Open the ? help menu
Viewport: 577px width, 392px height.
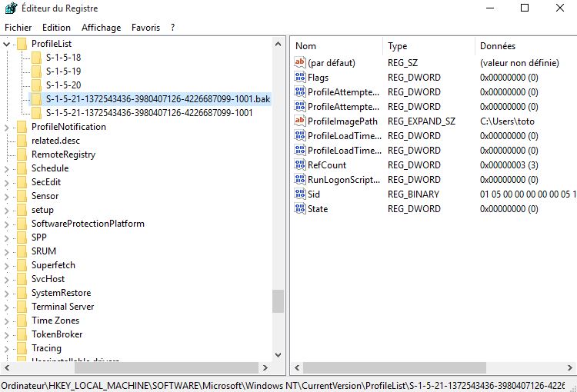coord(172,28)
